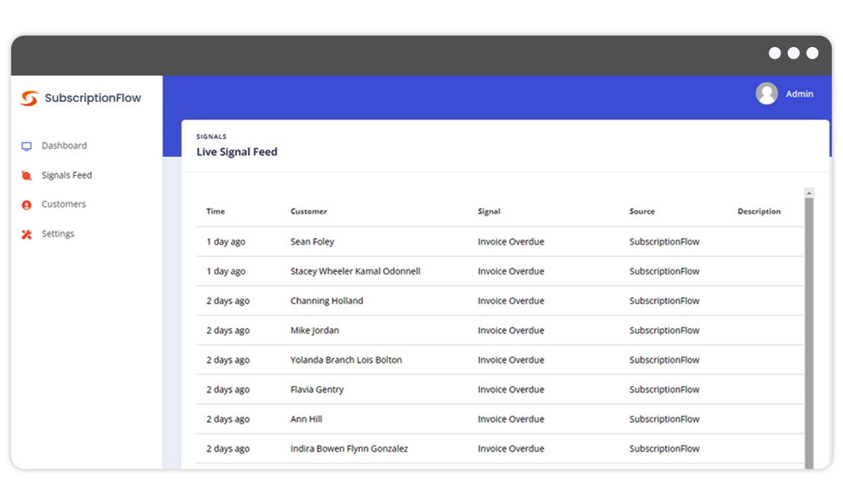Click Invoice Overdue in Ann Hill row
843x504 pixels.
[511, 419]
